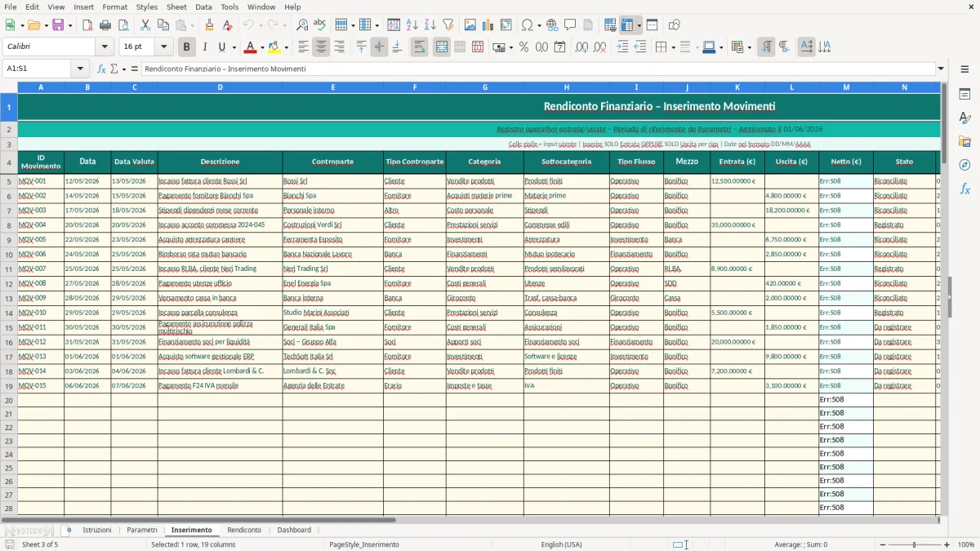Toggle Bold formatting
This screenshot has width=980, height=551.
point(187,47)
